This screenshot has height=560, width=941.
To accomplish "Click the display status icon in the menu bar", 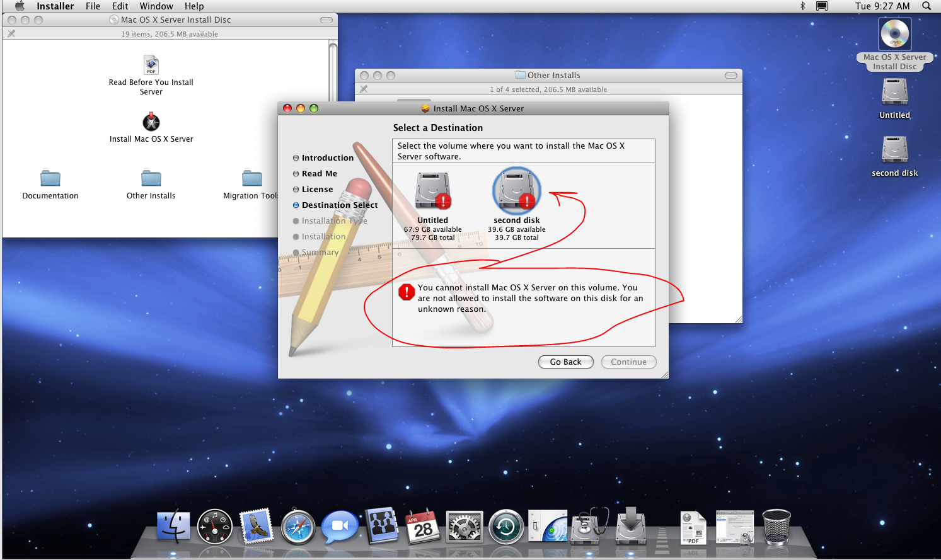I will [822, 6].
